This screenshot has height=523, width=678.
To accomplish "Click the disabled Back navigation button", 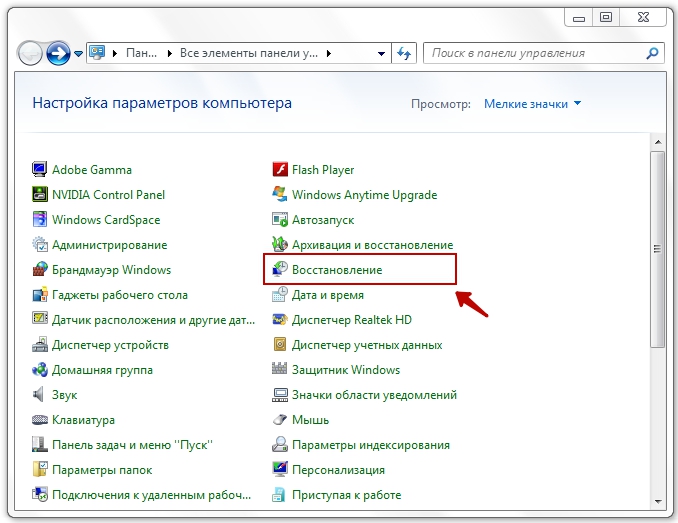I will 30,54.
